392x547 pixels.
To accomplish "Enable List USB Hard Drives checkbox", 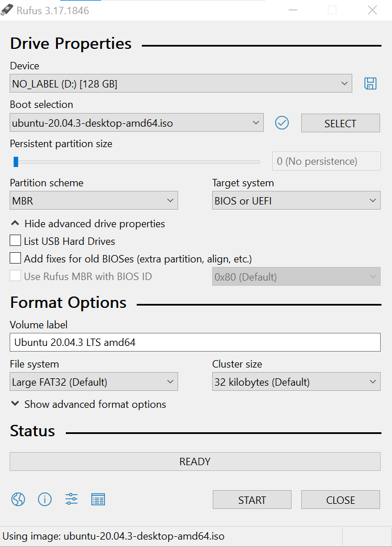I will point(15,241).
